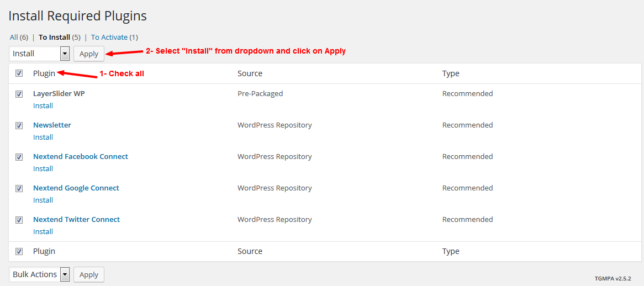Uncheck the LayerSlider WP checkbox
Image resolution: width=644 pixels, height=286 pixels.
19,94
